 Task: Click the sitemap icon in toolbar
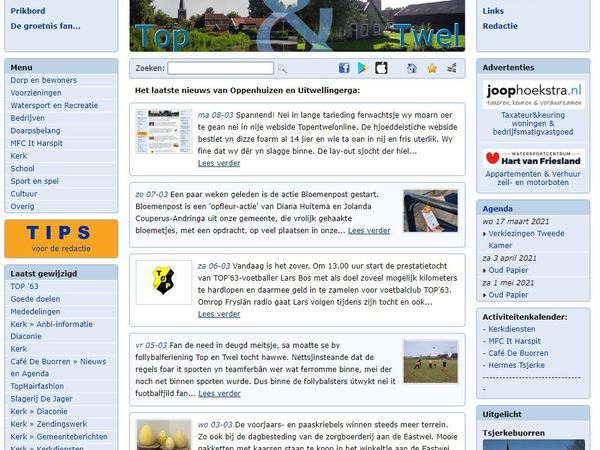pos(452,68)
